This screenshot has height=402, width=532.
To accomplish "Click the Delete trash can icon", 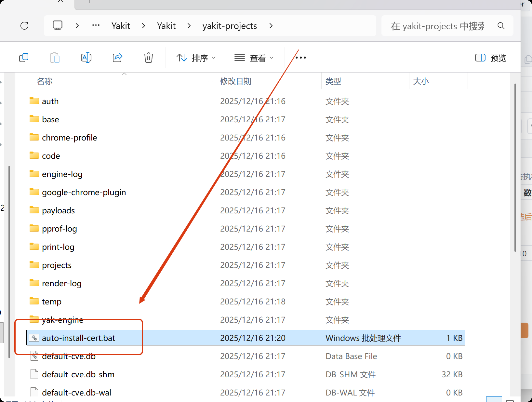I will [149, 58].
